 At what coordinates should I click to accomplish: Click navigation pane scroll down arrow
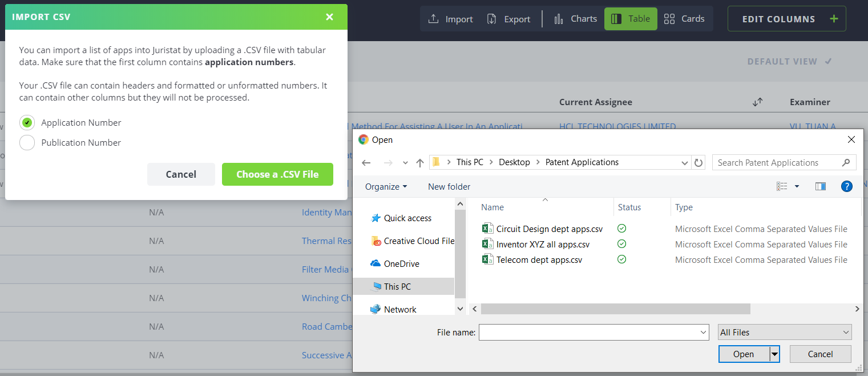461,309
